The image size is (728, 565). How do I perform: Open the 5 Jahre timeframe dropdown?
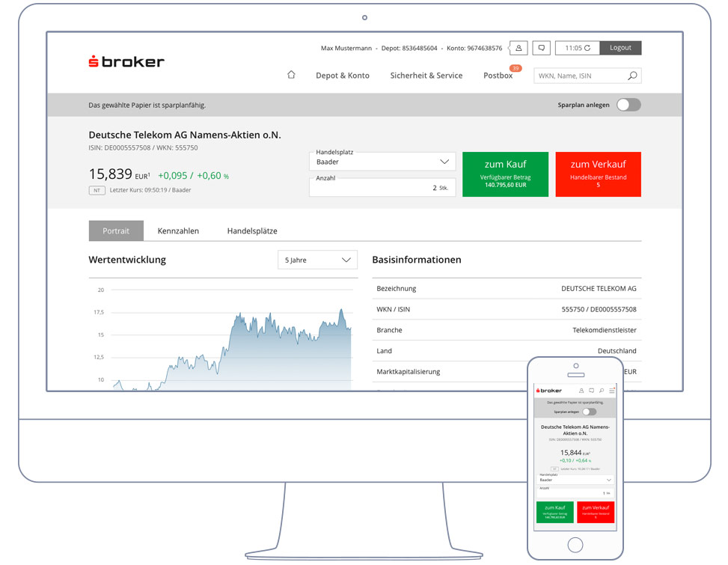(x=317, y=260)
